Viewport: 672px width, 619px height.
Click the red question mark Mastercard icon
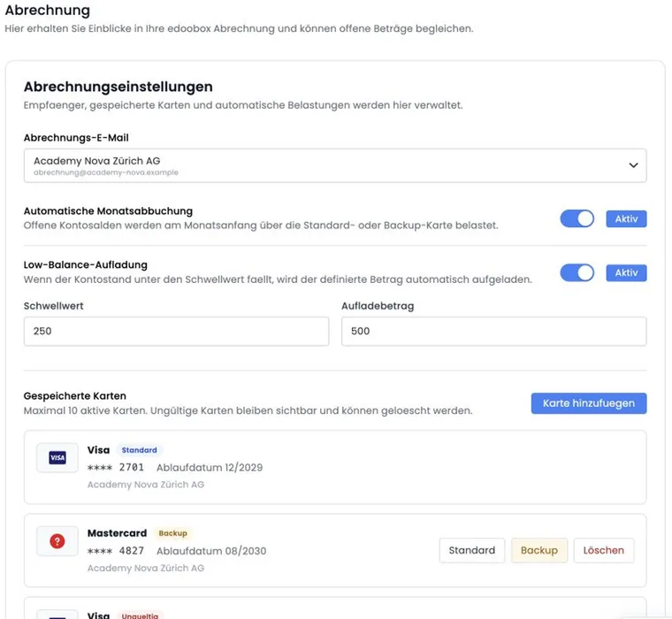[57, 541]
